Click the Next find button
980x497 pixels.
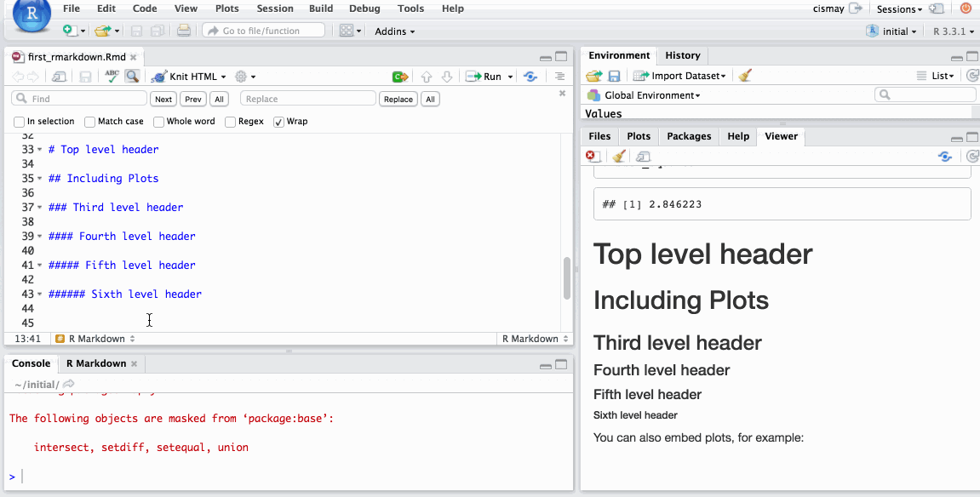click(x=163, y=100)
